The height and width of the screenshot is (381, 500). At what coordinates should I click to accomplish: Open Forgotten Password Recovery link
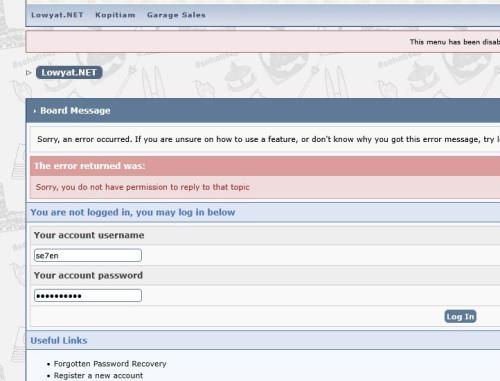pos(110,364)
